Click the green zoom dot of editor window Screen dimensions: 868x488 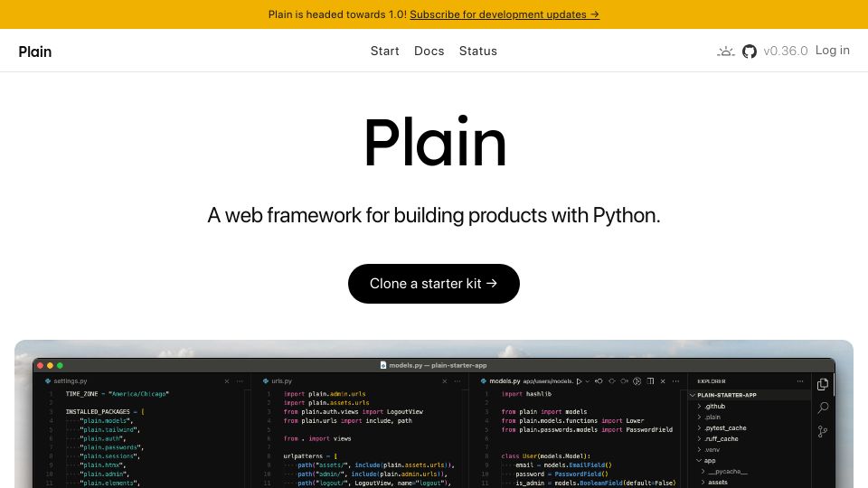click(60, 366)
